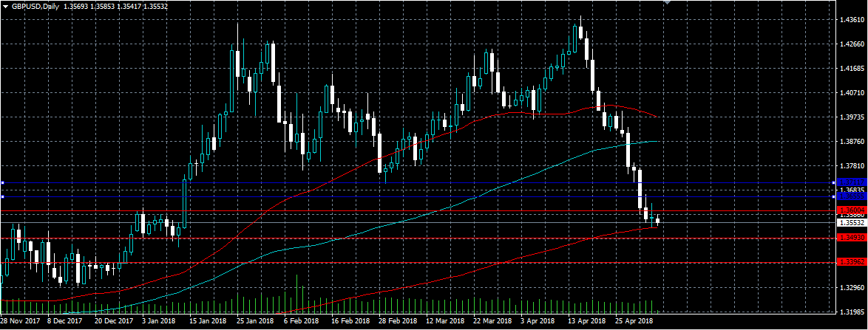868x330 pixels.
Task: Click the 1.31985 price axis value
Action: 851,313
